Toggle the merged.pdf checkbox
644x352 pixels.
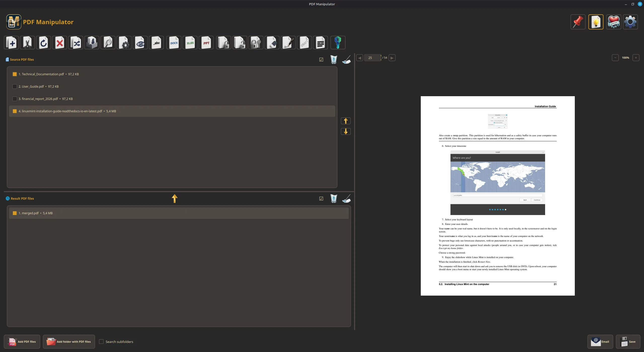tap(15, 213)
